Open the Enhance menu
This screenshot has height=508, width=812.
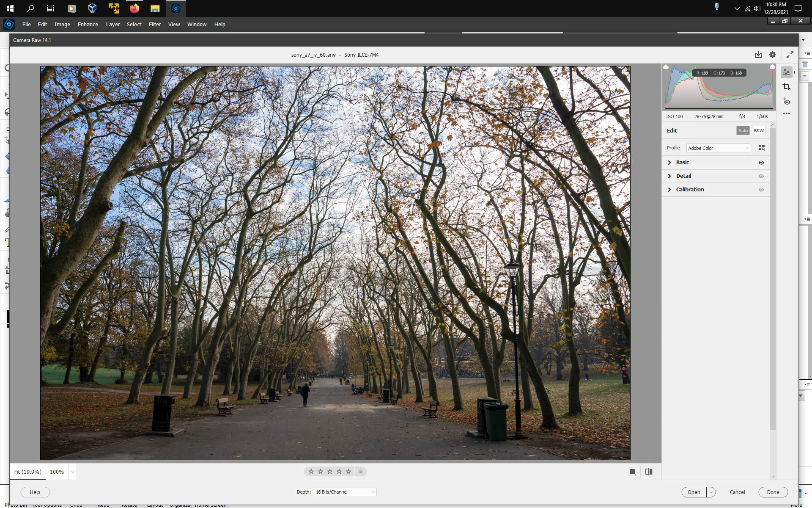click(x=88, y=24)
